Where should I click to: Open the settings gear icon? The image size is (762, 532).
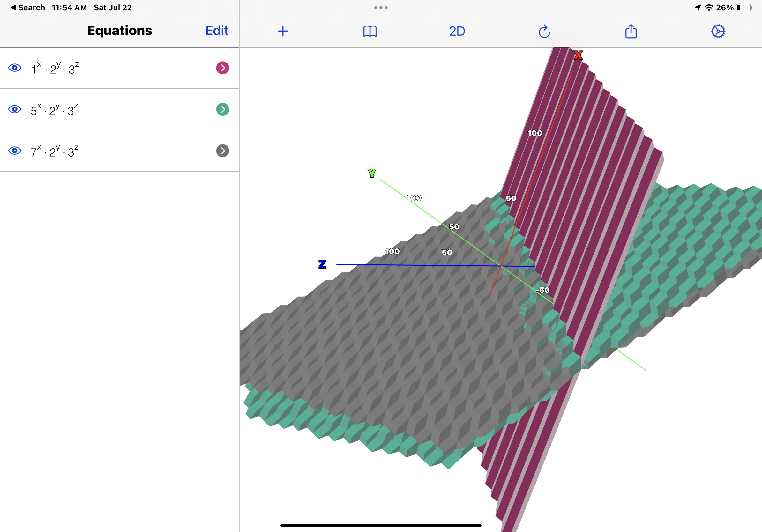click(x=718, y=32)
